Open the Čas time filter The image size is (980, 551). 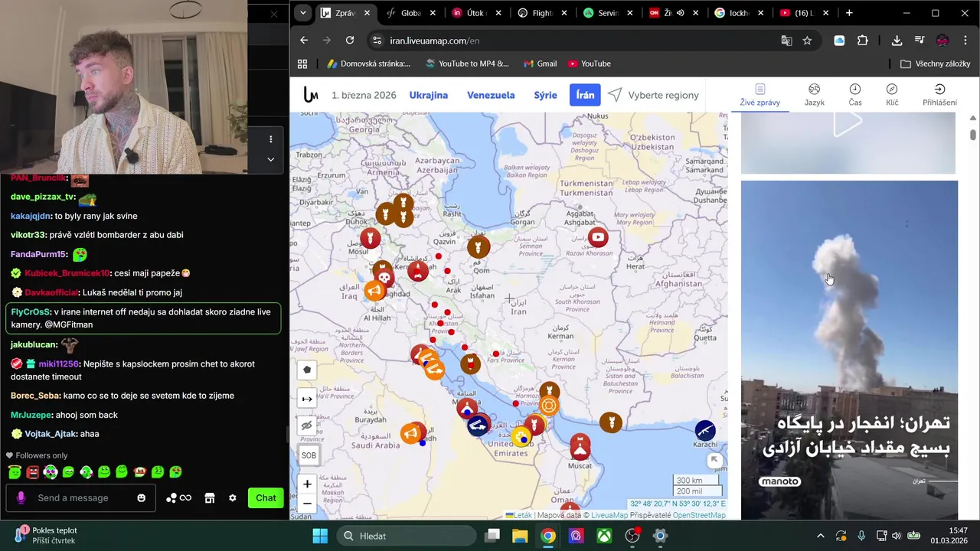(854, 95)
